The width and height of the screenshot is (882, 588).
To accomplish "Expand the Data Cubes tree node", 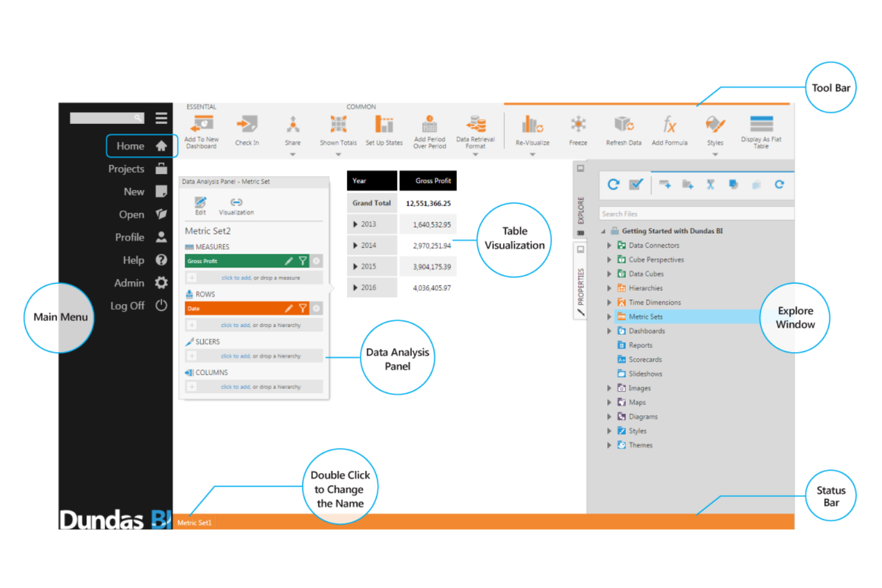I will 609,273.
